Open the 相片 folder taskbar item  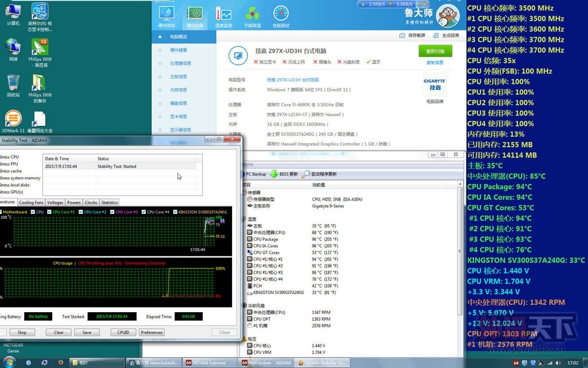[x=96, y=363]
